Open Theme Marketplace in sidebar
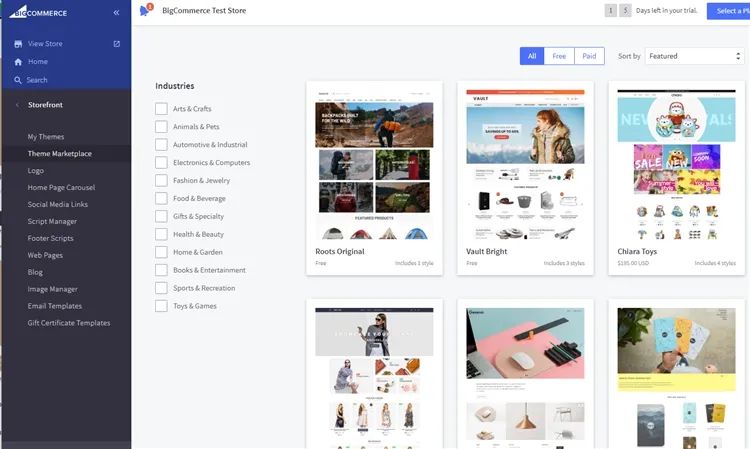The width and height of the screenshot is (750, 449). pyautogui.click(x=60, y=153)
